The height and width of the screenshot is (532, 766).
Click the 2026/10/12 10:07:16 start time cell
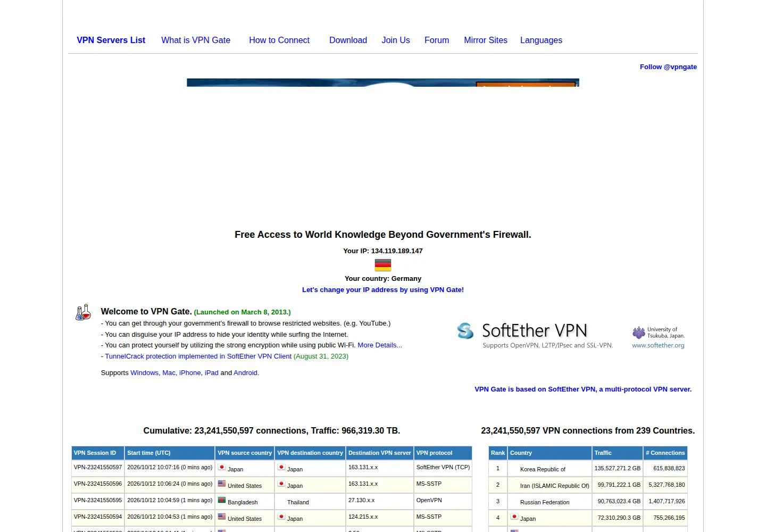170,468
